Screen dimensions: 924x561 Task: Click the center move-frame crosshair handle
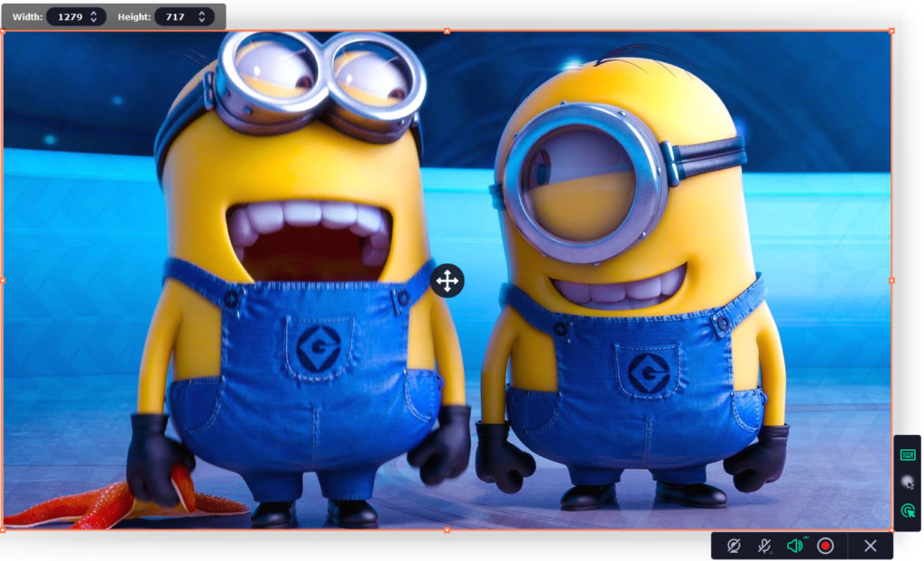pyautogui.click(x=448, y=280)
